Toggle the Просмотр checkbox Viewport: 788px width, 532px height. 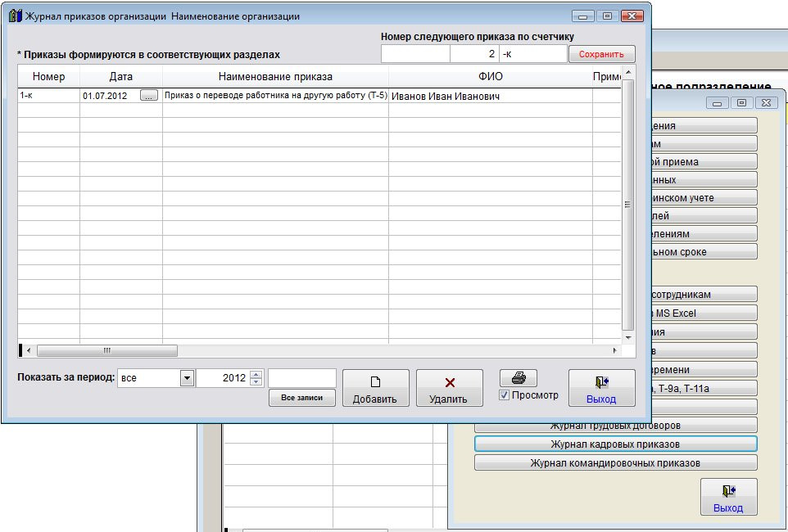[505, 395]
